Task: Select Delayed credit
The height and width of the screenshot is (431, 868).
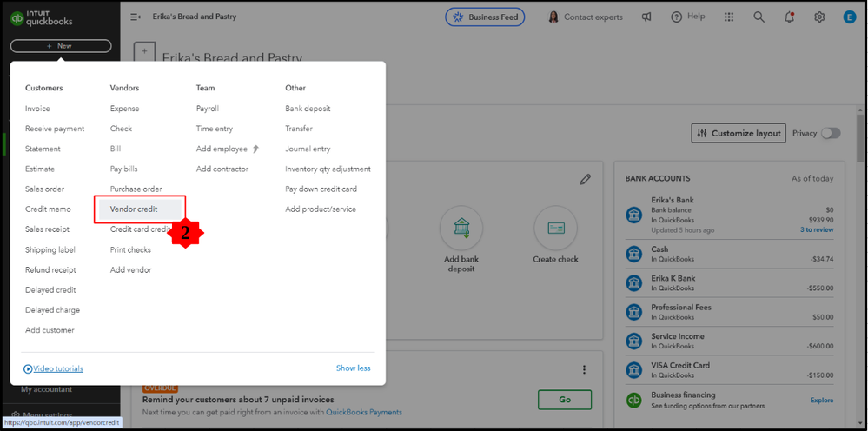Action: [x=50, y=290]
